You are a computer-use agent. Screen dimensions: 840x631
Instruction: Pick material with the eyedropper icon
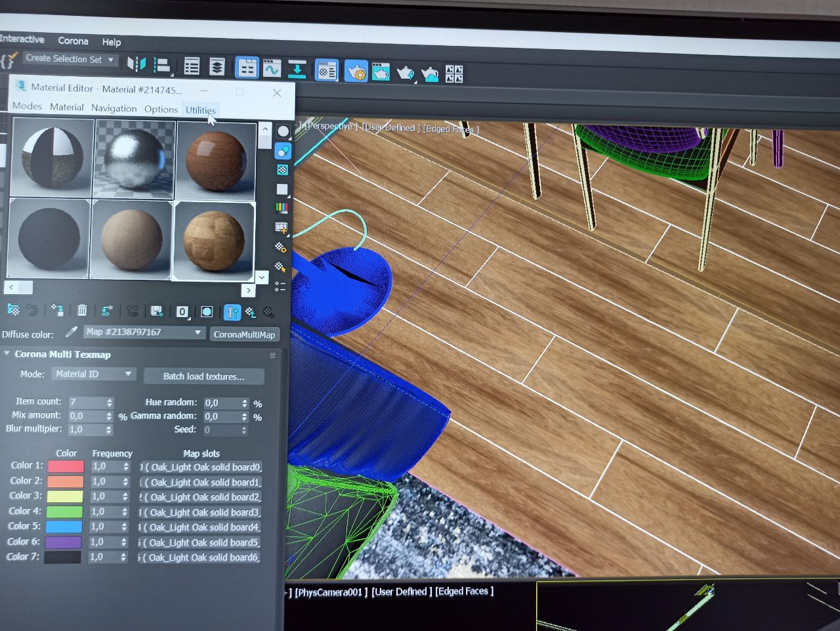pyautogui.click(x=72, y=332)
